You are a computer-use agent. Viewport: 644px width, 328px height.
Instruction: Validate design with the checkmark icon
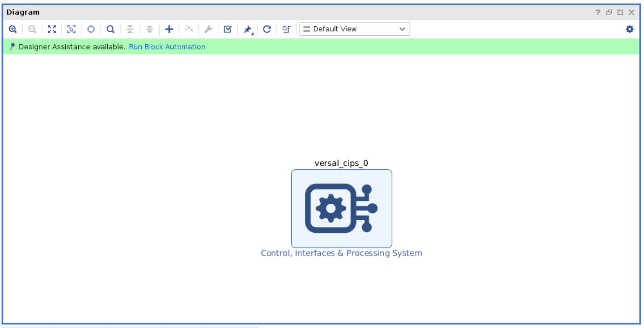228,29
